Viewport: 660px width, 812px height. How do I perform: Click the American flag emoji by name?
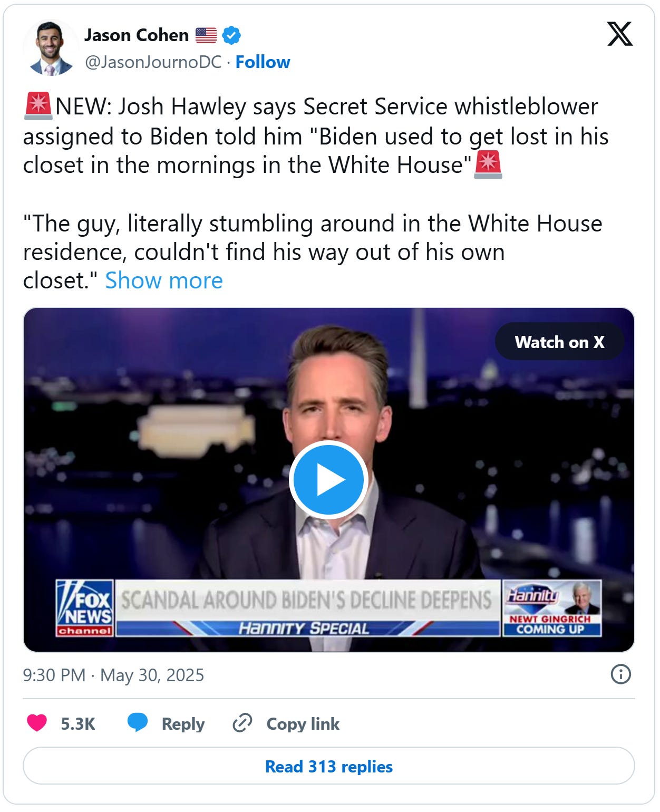pyautogui.click(x=206, y=35)
